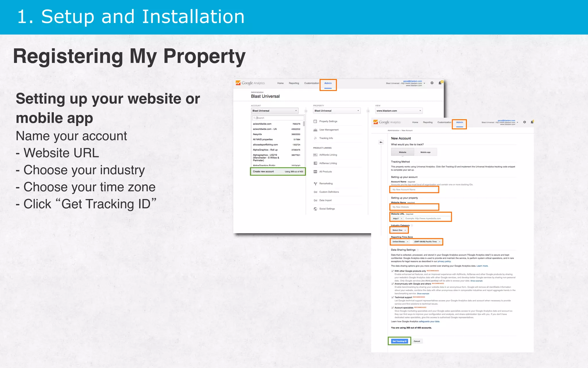Screen dimensions: 588x368
Task: Open settings gear in front window
Action: (525, 122)
